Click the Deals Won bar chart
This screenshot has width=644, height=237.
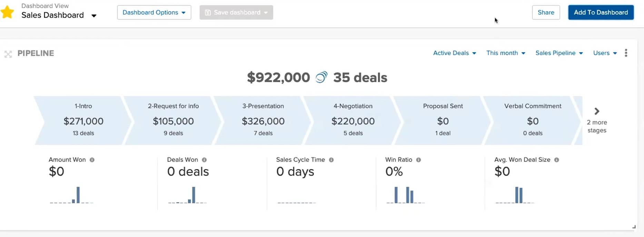click(x=187, y=195)
